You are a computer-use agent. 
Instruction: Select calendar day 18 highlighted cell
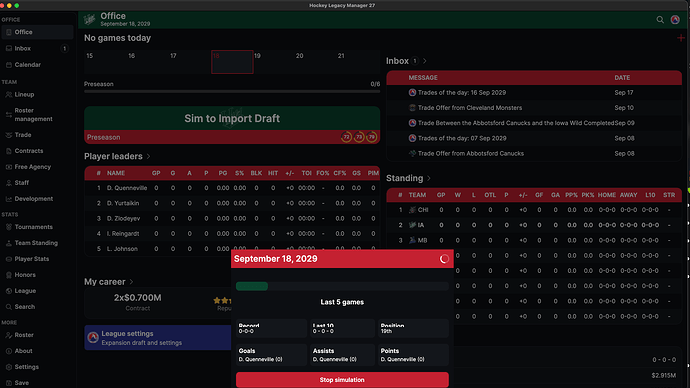[232, 62]
